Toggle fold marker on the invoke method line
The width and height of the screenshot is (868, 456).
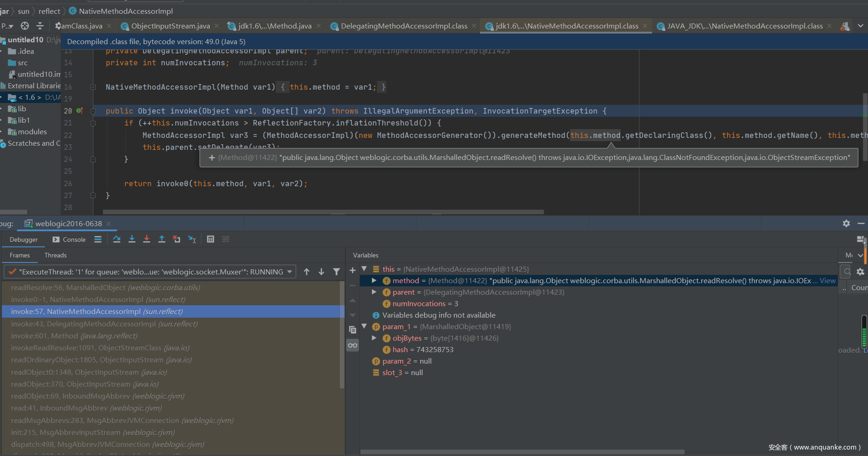coord(93,111)
